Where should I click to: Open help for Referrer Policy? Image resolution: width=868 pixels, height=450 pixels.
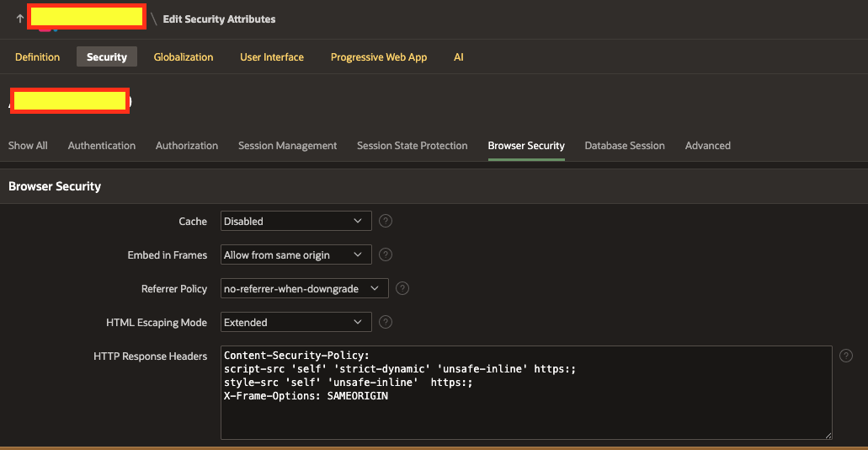[402, 288]
